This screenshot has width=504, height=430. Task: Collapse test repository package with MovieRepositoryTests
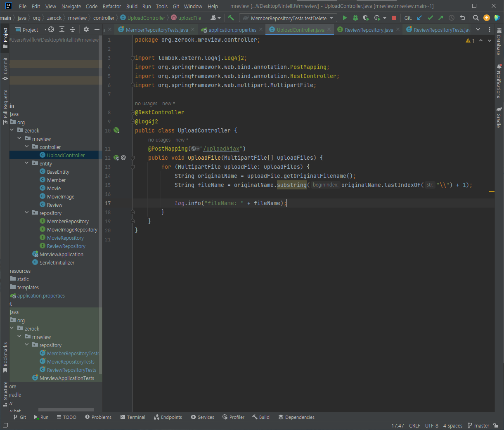[x=27, y=345]
